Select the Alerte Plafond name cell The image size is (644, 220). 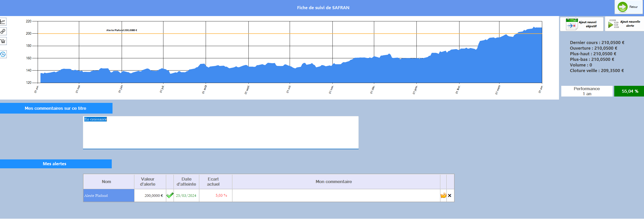[x=109, y=196]
